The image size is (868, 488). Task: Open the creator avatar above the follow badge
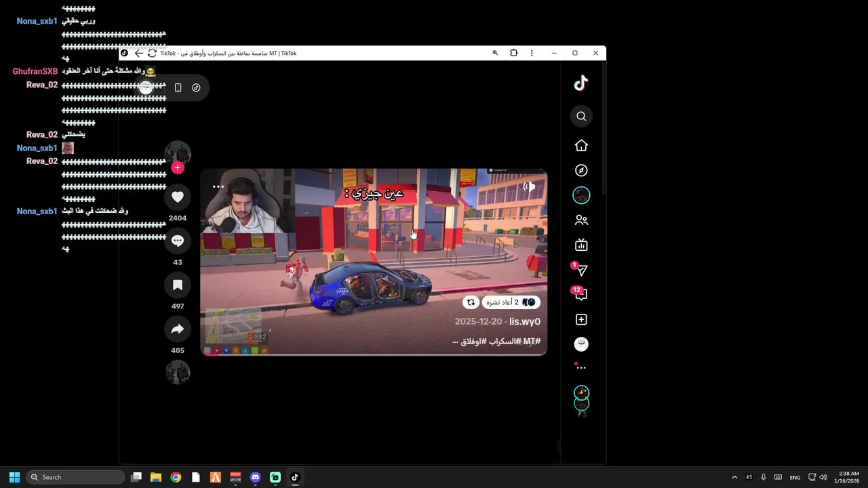pyautogui.click(x=178, y=152)
